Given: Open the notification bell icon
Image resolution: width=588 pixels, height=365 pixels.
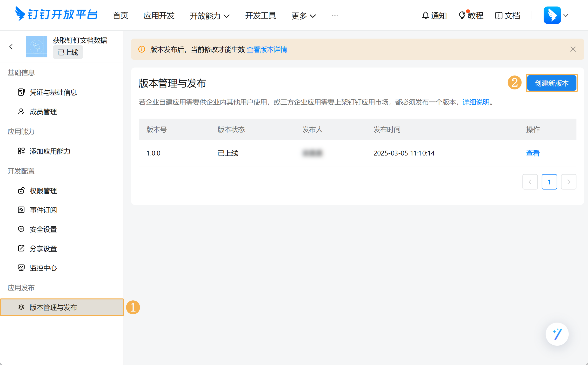Looking at the screenshot, I should pos(425,15).
